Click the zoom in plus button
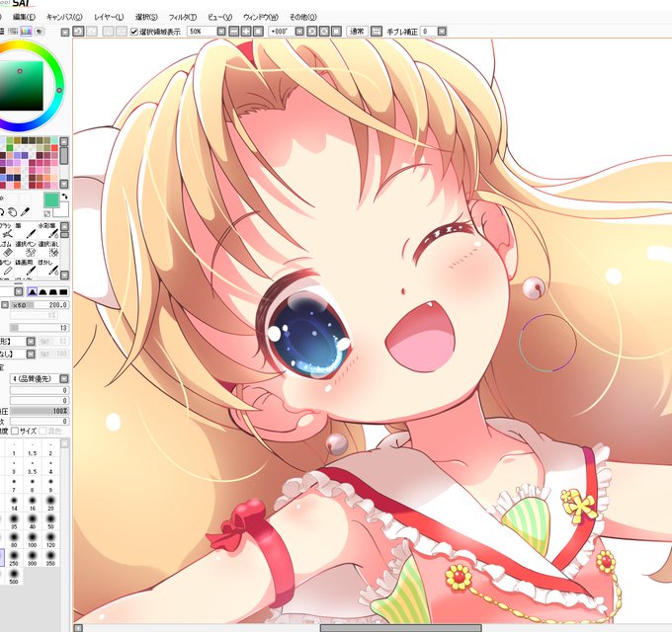The height and width of the screenshot is (632, 672). 246,32
